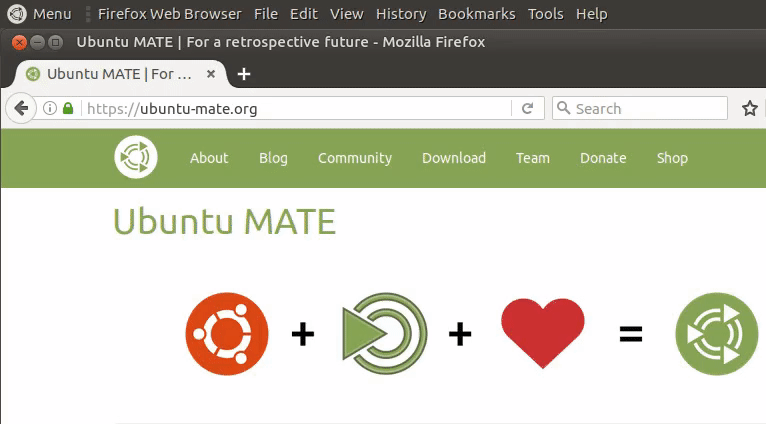Open a new tab with the plus button
Image resolution: width=766 pixels, height=424 pixels.
[x=243, y=74]
